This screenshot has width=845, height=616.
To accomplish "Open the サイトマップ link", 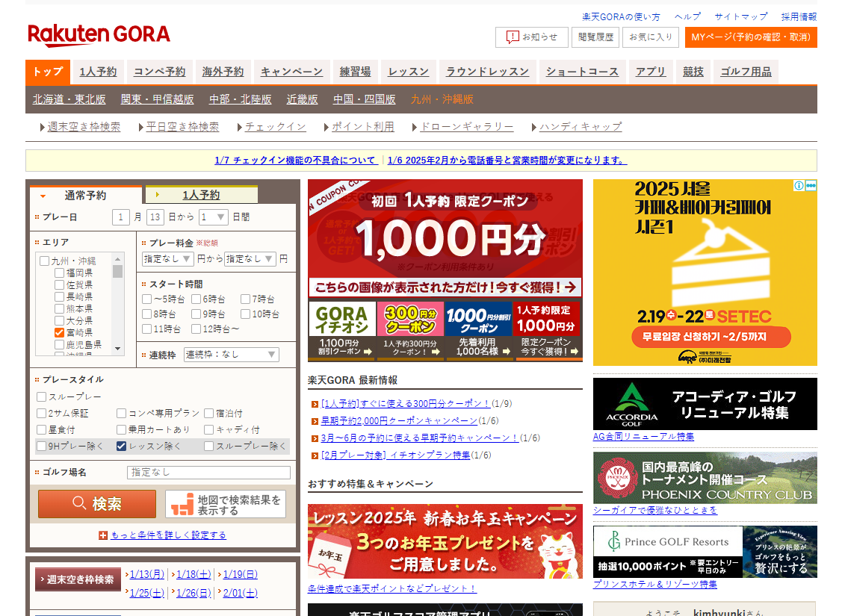I will [x=741, y=16].
